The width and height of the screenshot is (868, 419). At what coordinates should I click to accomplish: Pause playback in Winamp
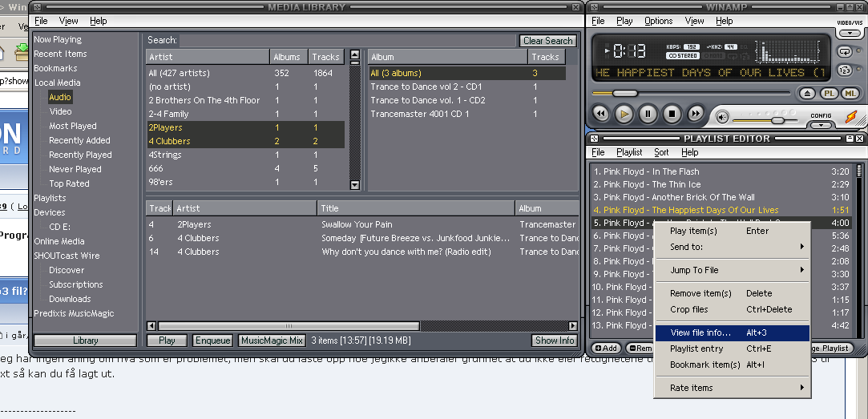[648, 115]
